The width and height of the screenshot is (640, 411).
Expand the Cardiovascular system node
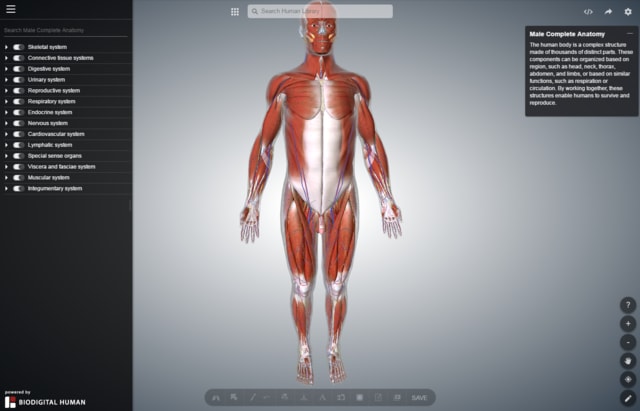point(6,134)
